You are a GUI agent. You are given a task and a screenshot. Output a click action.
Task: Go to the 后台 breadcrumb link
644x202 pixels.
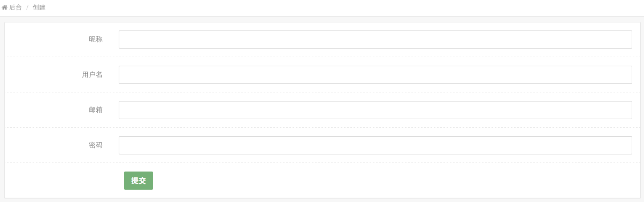(x=16, y=7)
